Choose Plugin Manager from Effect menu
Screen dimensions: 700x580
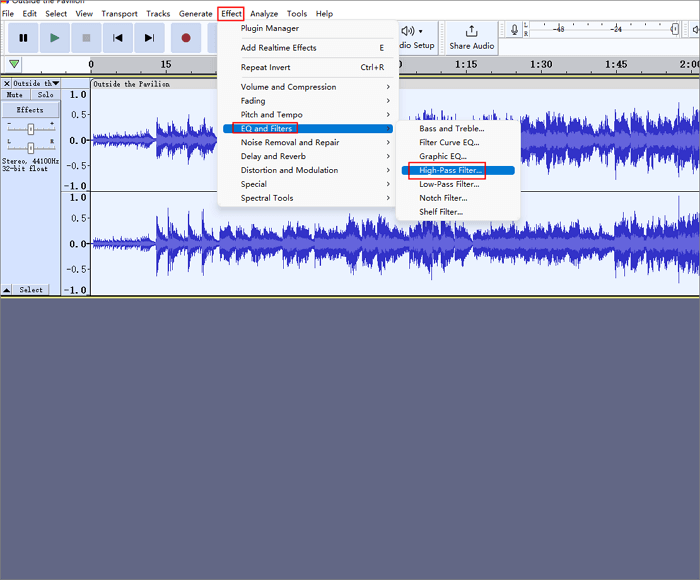308,28
